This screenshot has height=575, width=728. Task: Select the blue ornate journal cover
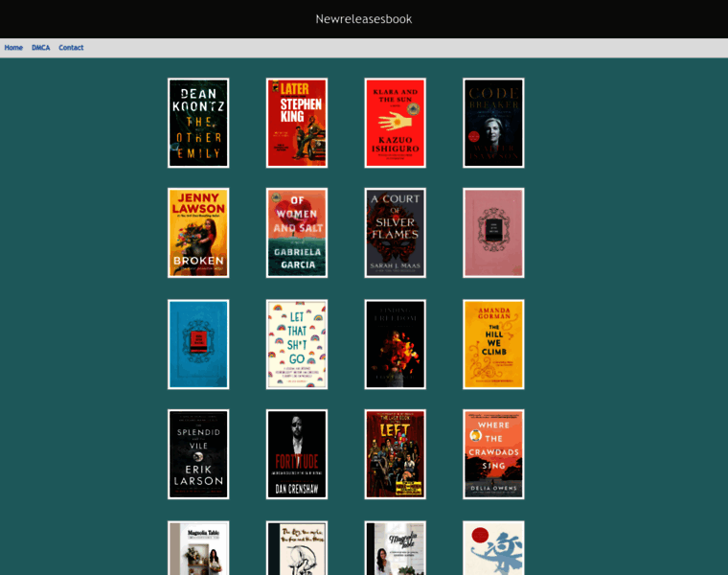pyautogui.click(x=198, y=344)
